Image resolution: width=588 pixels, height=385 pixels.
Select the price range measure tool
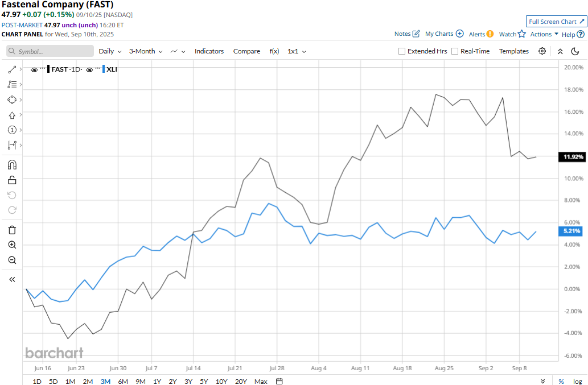coord(12,145)
